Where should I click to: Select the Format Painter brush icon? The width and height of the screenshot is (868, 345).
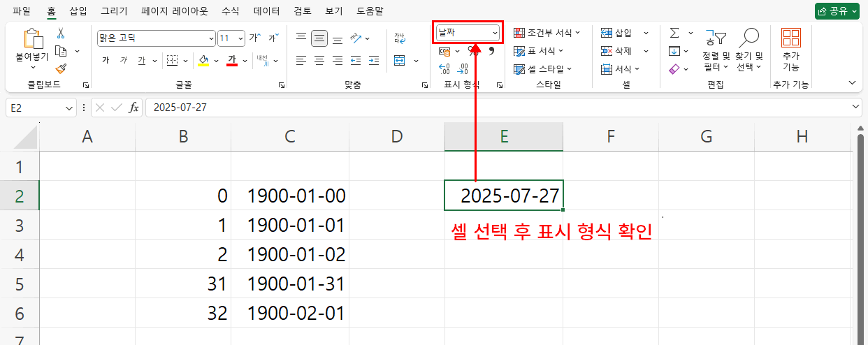[61, 68]
